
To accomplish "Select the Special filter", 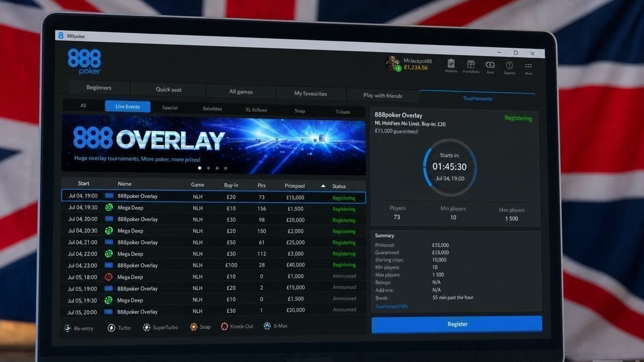I will pos(170,108).
